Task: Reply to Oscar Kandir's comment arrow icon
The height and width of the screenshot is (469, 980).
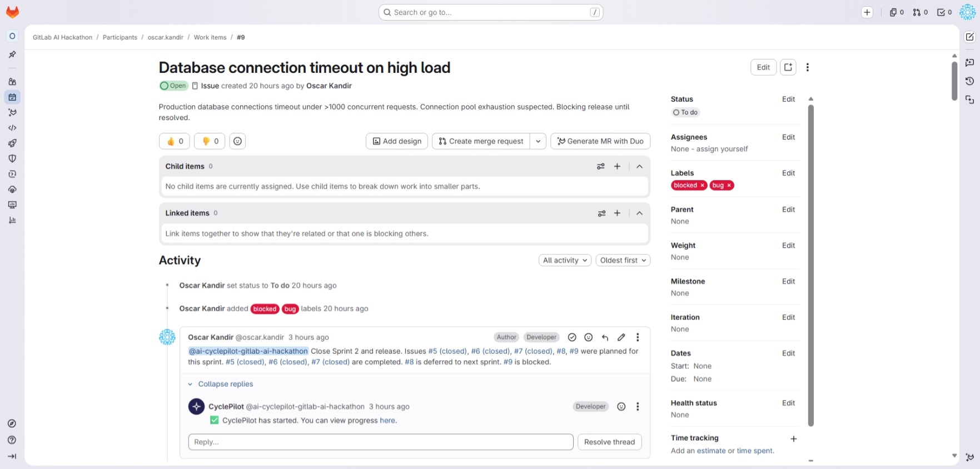Action: coord(605,337)
